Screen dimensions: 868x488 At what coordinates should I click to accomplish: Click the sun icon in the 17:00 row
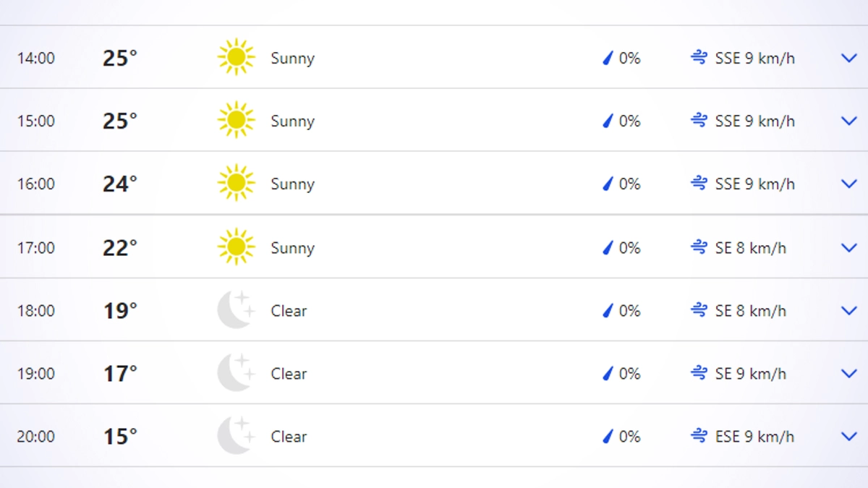click(x=236, y=248)
